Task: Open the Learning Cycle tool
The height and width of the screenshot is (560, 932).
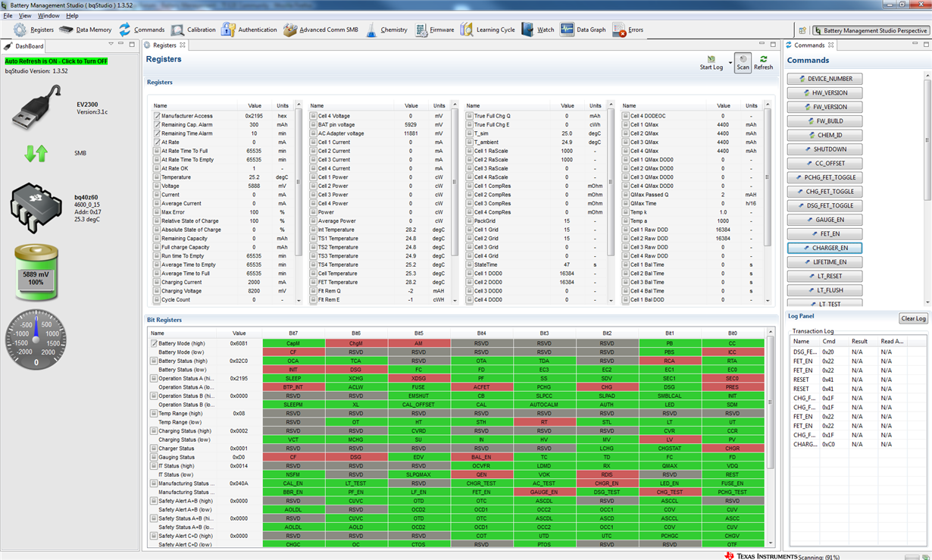Action: pyautogui.click(x=487, y=30)
